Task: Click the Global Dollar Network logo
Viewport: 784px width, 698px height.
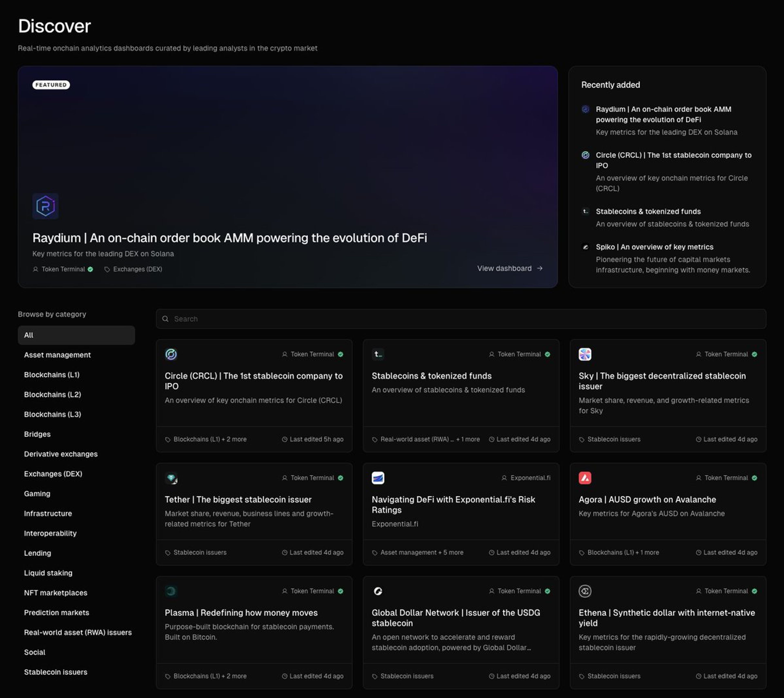Action: 378,591
